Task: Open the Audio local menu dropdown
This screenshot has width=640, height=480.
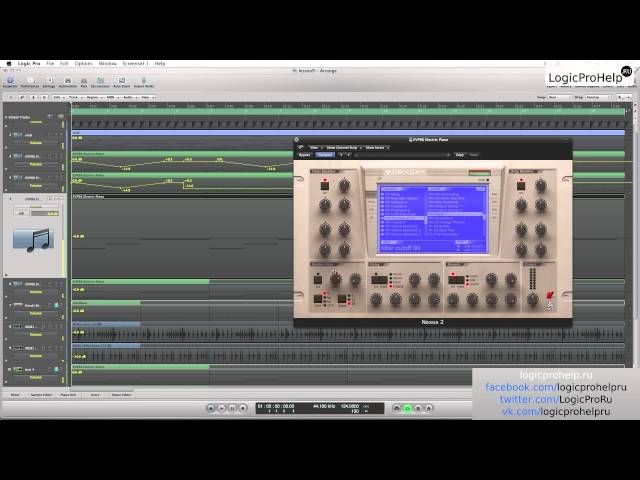Action: pos(129,97)
